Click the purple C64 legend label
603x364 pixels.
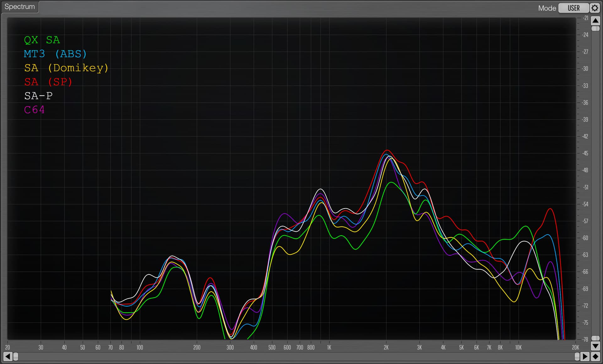tap(34, 110)
